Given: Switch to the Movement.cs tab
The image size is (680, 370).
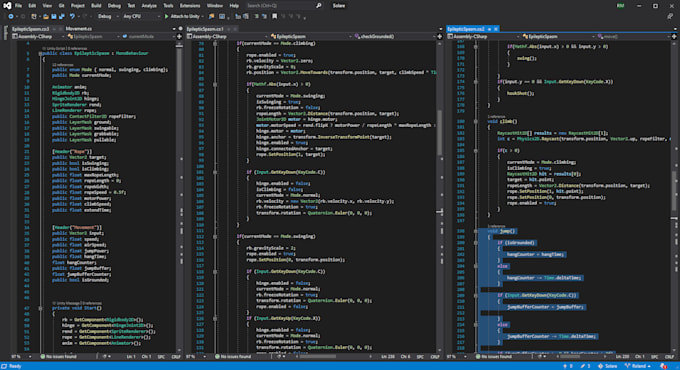Looking at the screenshot, I should (78, 29).
